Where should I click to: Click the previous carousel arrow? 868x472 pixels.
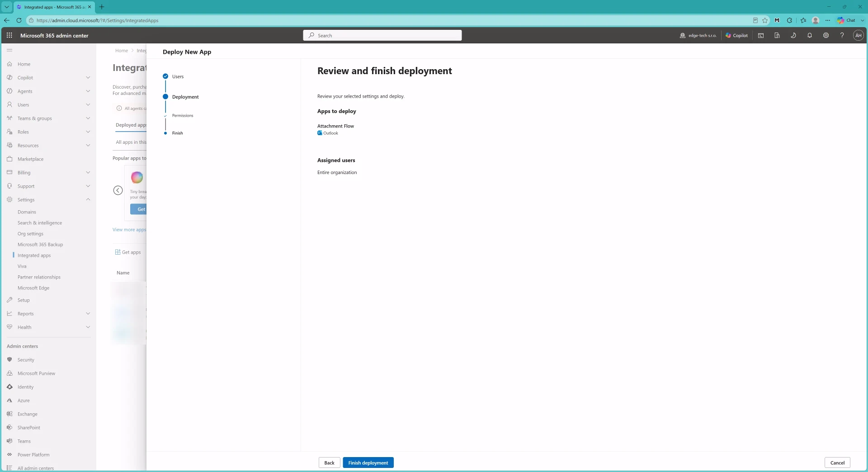[118, 190]
